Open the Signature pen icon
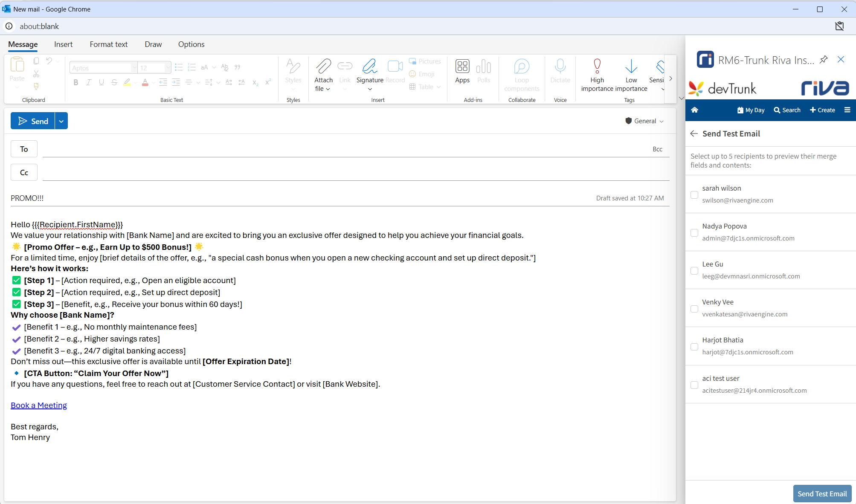 [x=369, y=67]
